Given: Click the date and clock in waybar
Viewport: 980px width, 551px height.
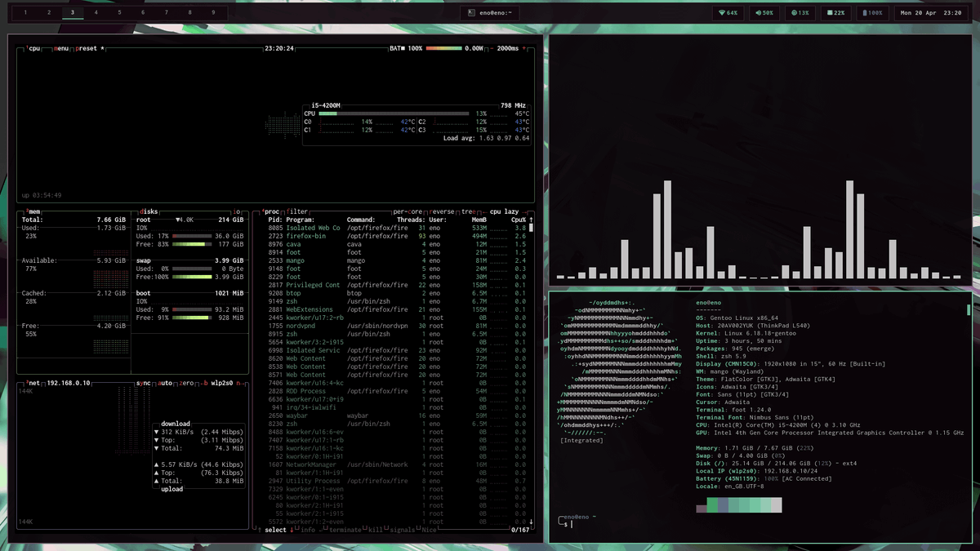Looking at the screenshot, I should (930, 13).
